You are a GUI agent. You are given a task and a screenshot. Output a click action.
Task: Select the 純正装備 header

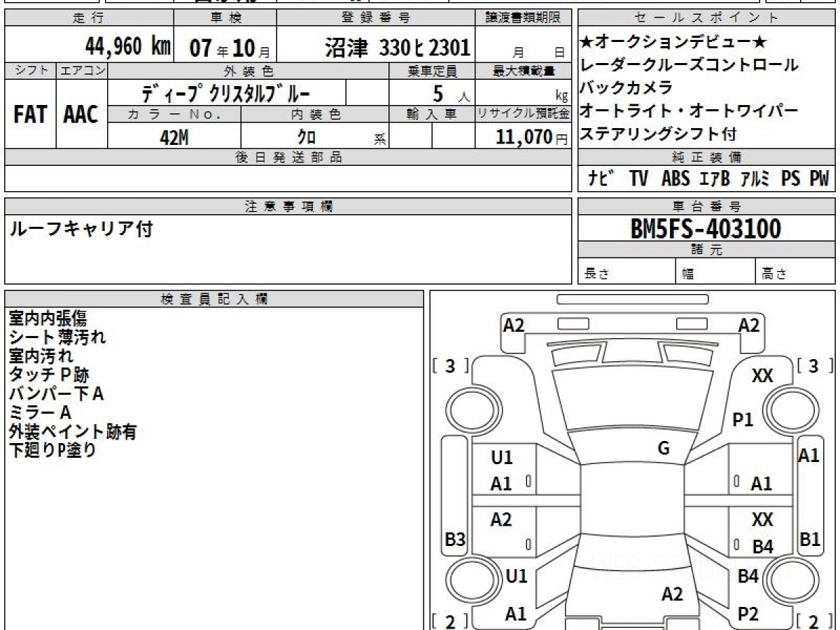tap(706, 157)
